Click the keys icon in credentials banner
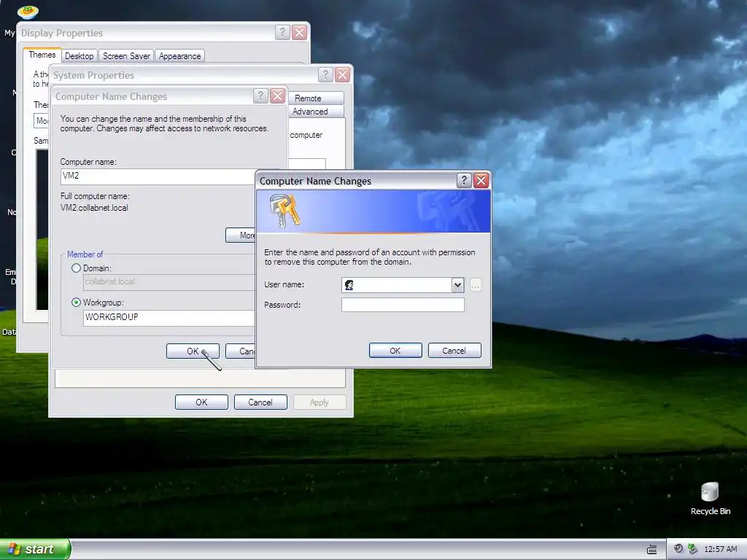747x560 pixels. [x=285, y=211]
